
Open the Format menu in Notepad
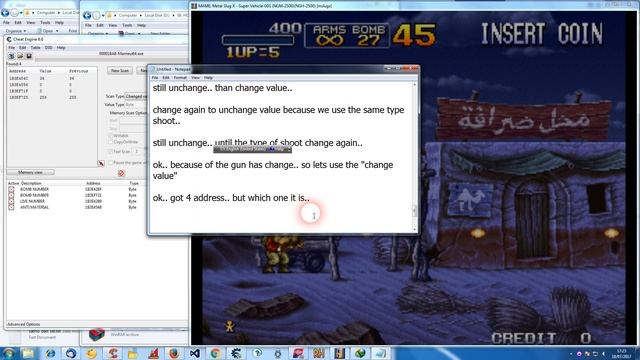point(180,78)
